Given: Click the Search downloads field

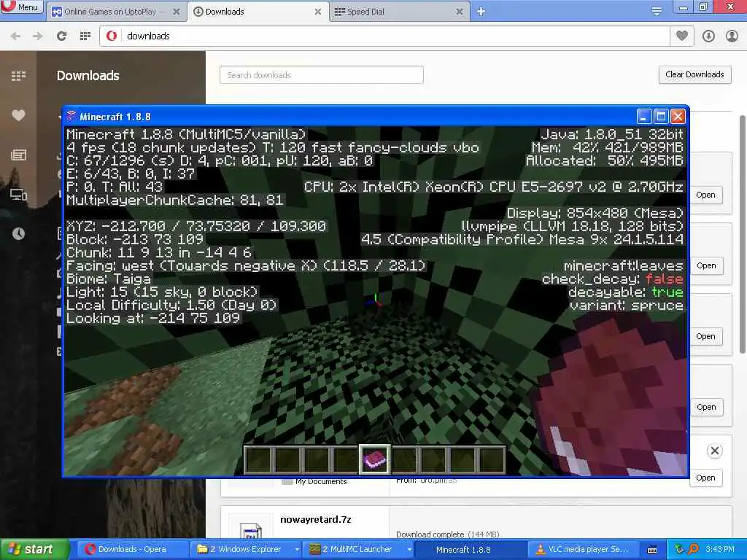Looking at the screenshot, I should 322,75.
